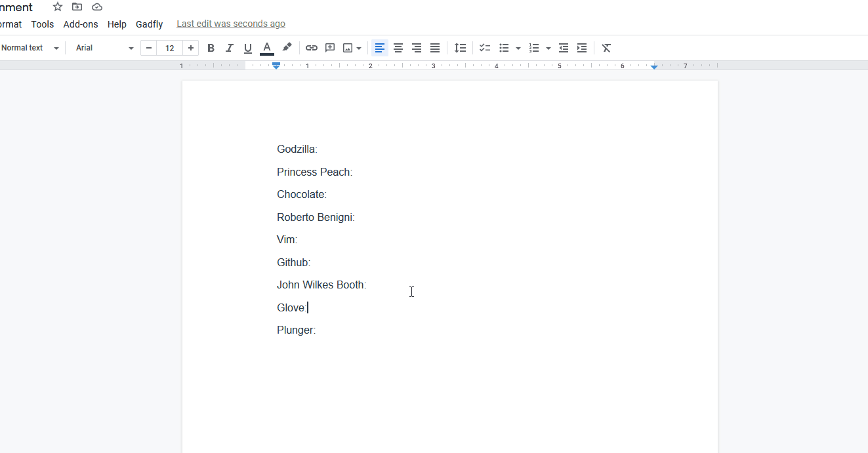Select left align

click(x=379, y=48)
